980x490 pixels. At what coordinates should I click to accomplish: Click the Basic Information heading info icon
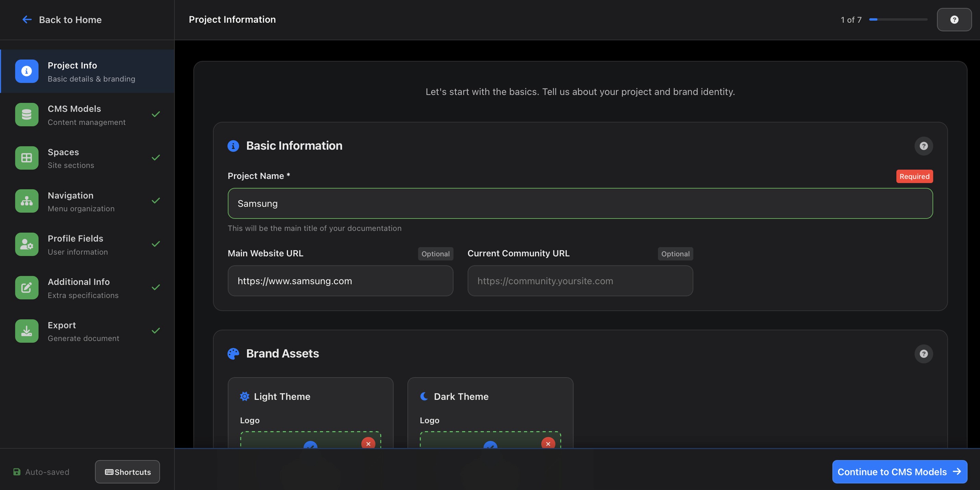[233, 146]
